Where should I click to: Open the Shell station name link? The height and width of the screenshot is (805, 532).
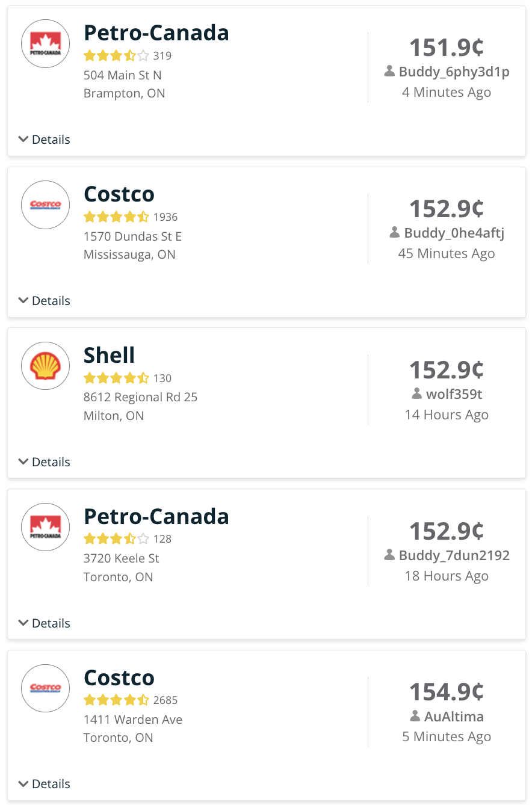pyautogui.click(x=109, y=355)
